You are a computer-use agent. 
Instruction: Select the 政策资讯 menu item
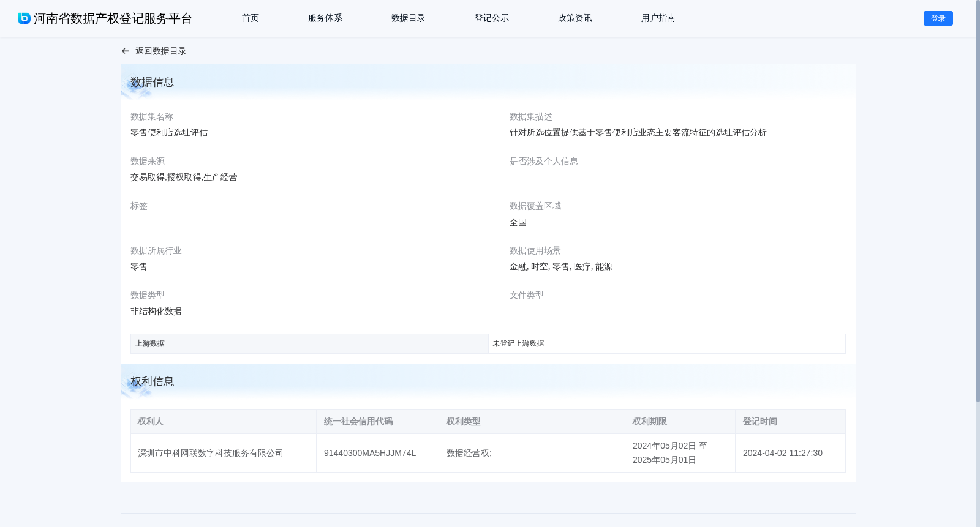[575, 18]
